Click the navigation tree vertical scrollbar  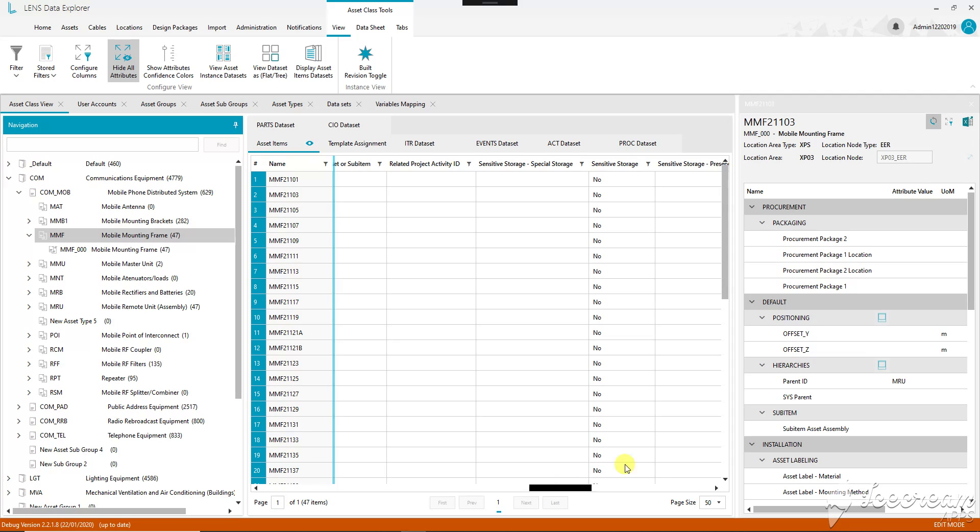point(238,282)
